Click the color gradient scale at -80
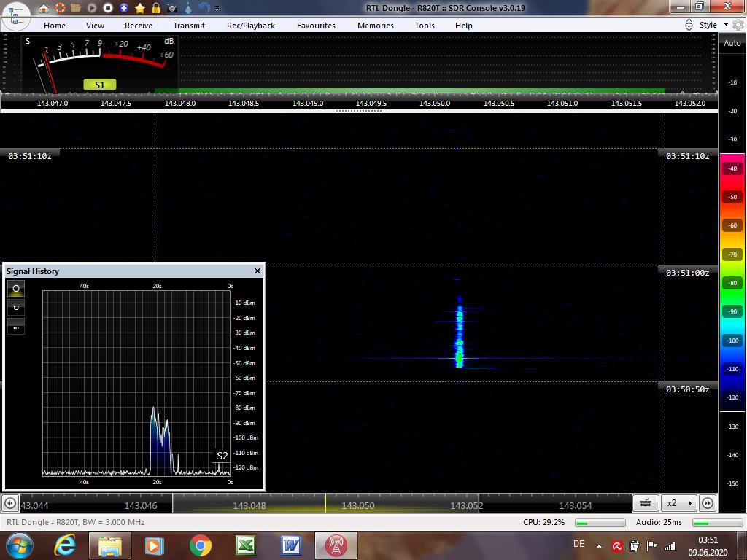The image size is (747, 560). click(x=732, y=283)
